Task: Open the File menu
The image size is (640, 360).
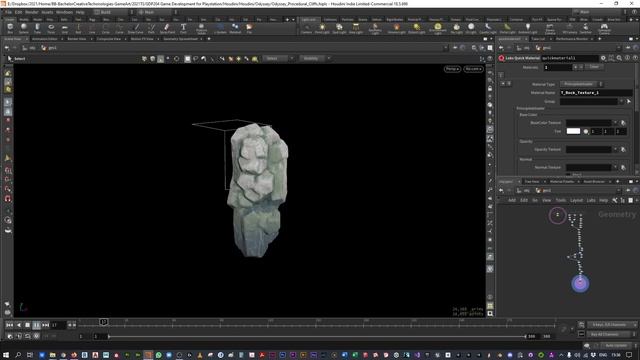Action: tap(9, 12)
